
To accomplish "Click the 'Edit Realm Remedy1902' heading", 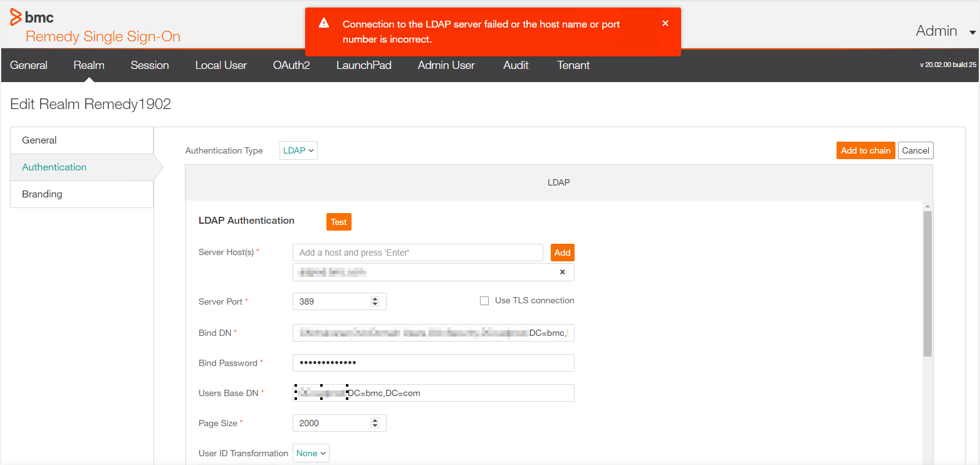I will point(91,104).
